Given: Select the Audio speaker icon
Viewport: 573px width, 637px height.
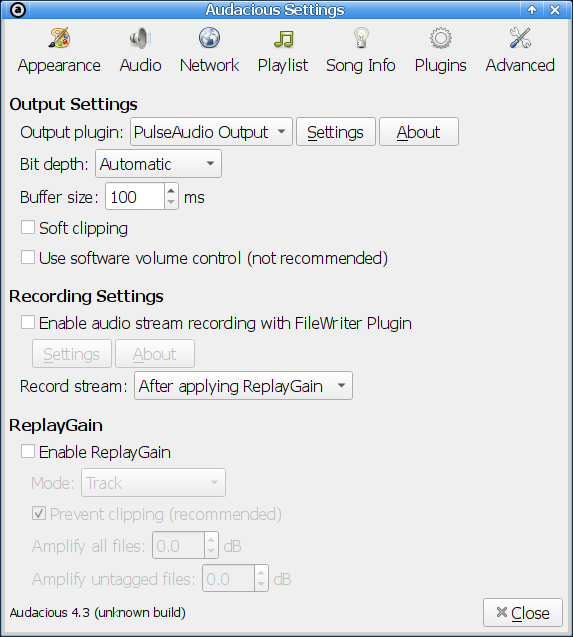Looking at the screenshot, I should tap(140, 38).
